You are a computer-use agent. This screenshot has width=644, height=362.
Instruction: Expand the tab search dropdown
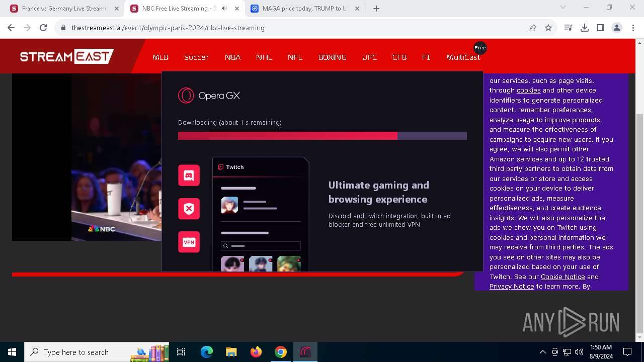pyautogui.click(x=563, y=8)
